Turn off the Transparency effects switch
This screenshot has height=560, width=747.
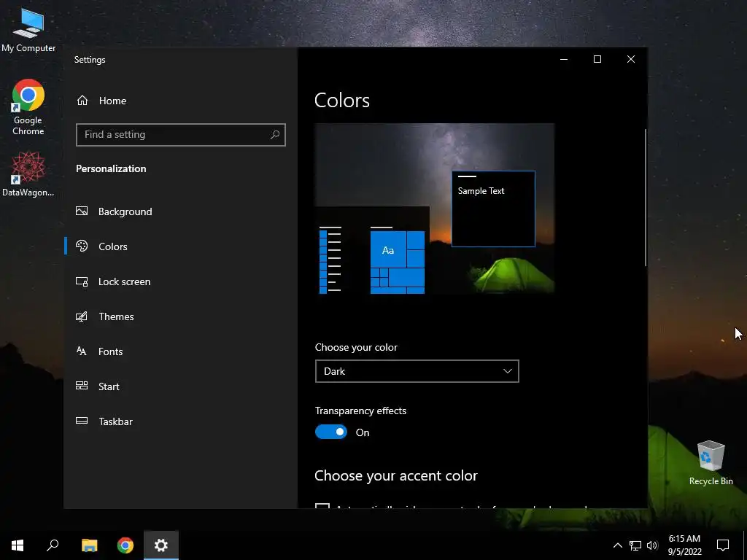[x=331, y=432]
